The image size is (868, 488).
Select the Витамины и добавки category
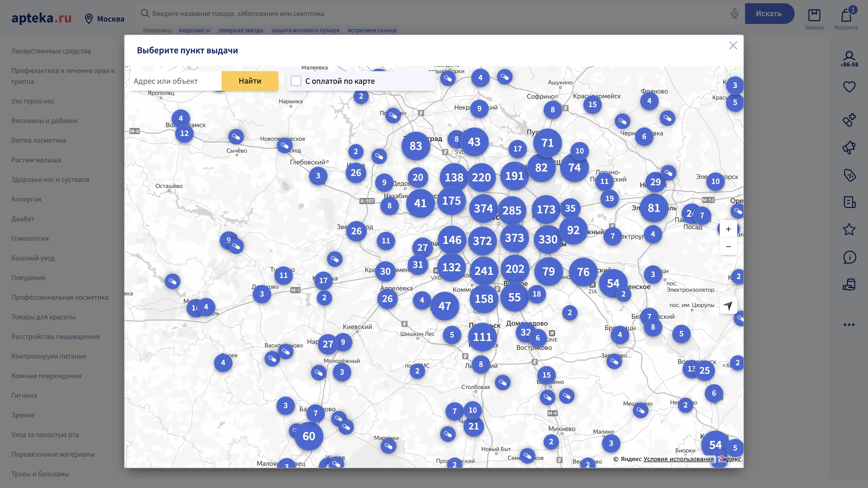(x=45, y=121)
